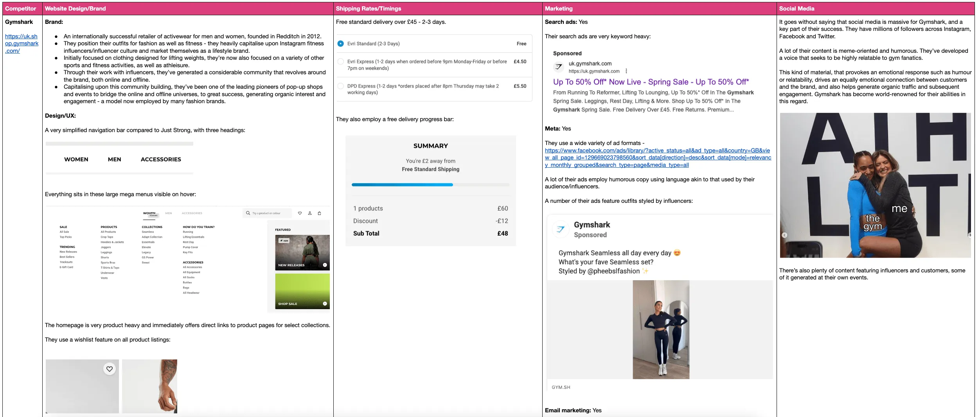Click the Gymshark logo in the Meta ad

561,229
